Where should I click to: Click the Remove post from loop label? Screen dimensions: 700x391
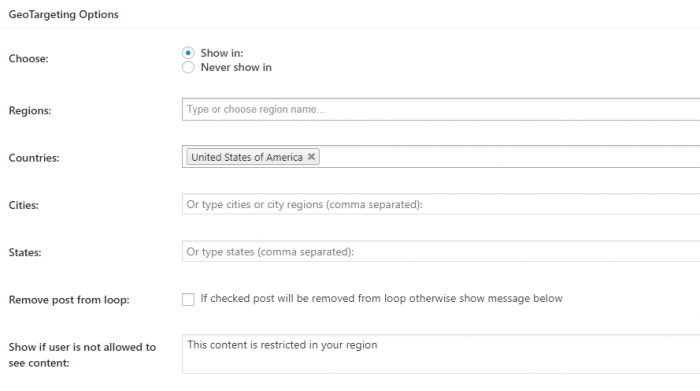(x=69, y=300)
